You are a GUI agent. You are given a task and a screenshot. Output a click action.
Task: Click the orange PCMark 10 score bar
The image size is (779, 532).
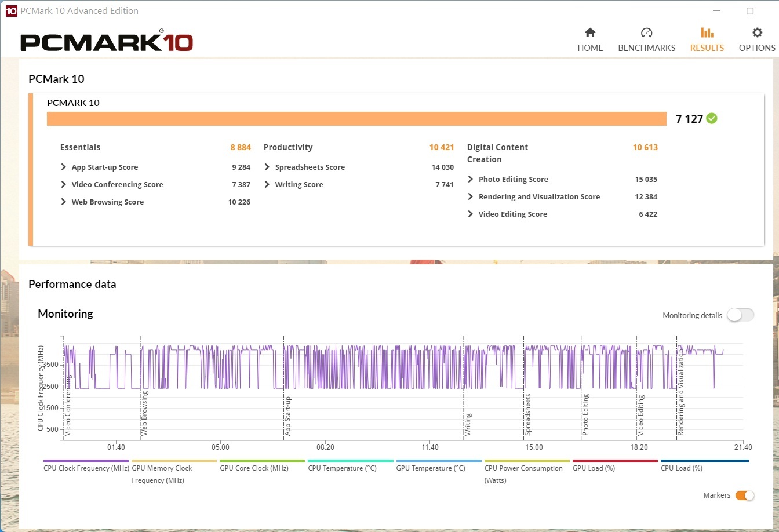356,119
